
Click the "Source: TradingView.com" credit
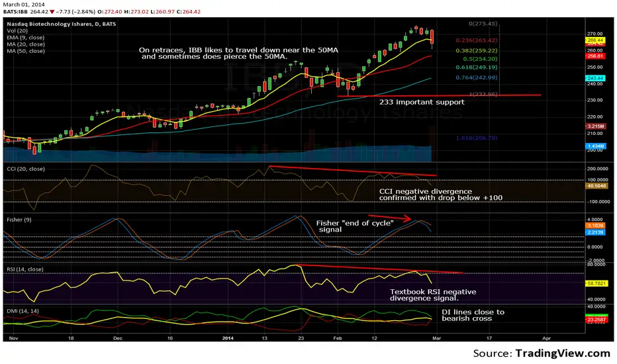pos(542,353)
